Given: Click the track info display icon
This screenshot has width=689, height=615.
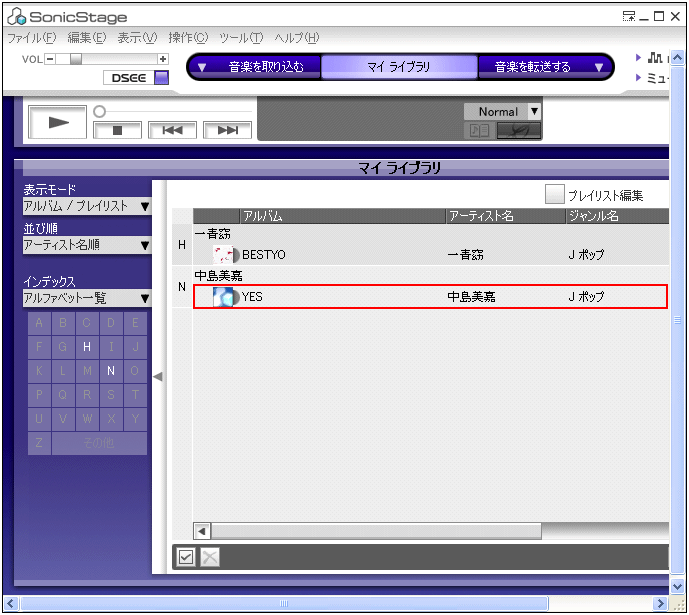Looking at the screenshot, I should 479,130.
